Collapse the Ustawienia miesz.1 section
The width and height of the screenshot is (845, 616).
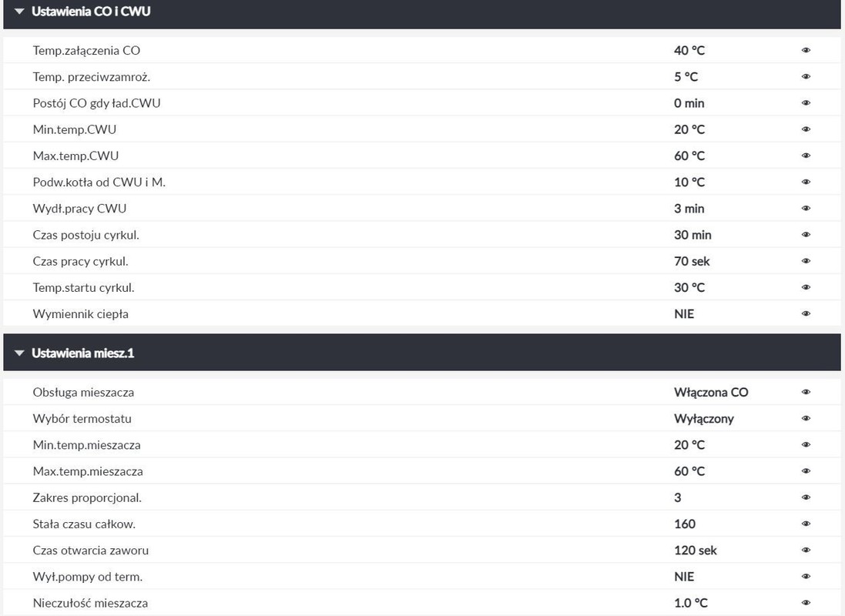coord(20,353)
